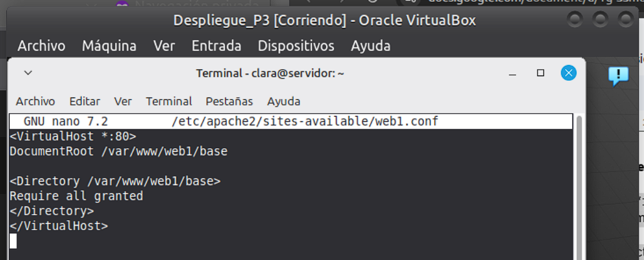
Task: Open VirtualBox's Ver menu
Action: click(x=164, y=46)
